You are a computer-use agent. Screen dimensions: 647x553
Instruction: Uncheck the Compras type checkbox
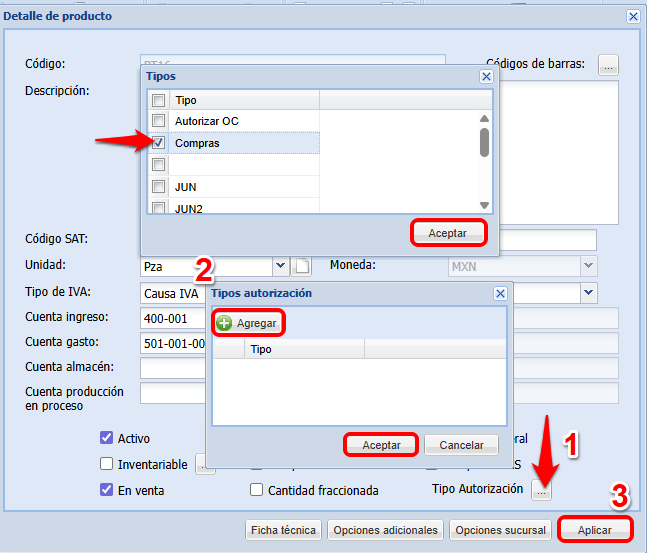coord(158,143)
